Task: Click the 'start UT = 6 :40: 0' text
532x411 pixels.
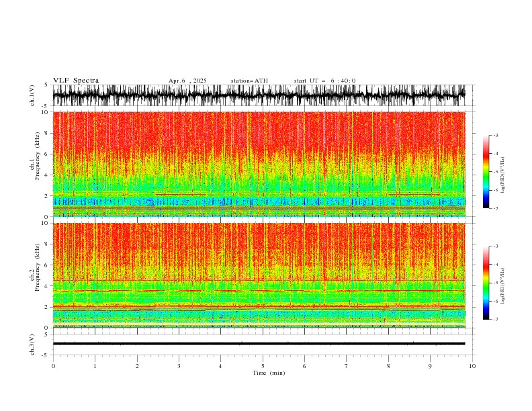Action: 324,81
